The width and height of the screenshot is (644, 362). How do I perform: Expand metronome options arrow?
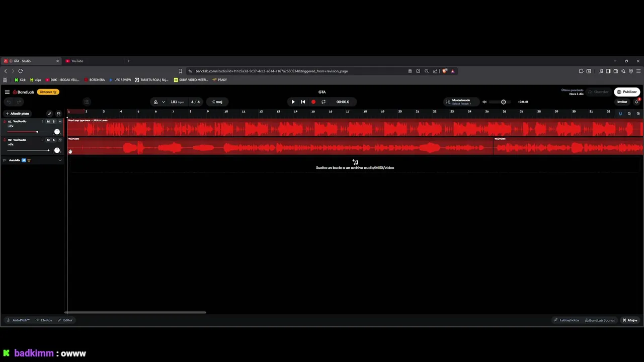pos(163,102)
